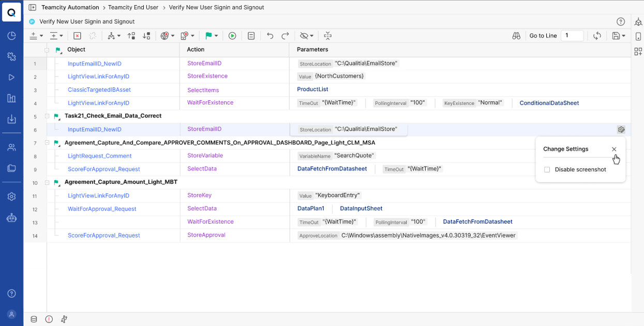Click the red delete step icon
Screen dimensions: 644x326
point(77,36)
